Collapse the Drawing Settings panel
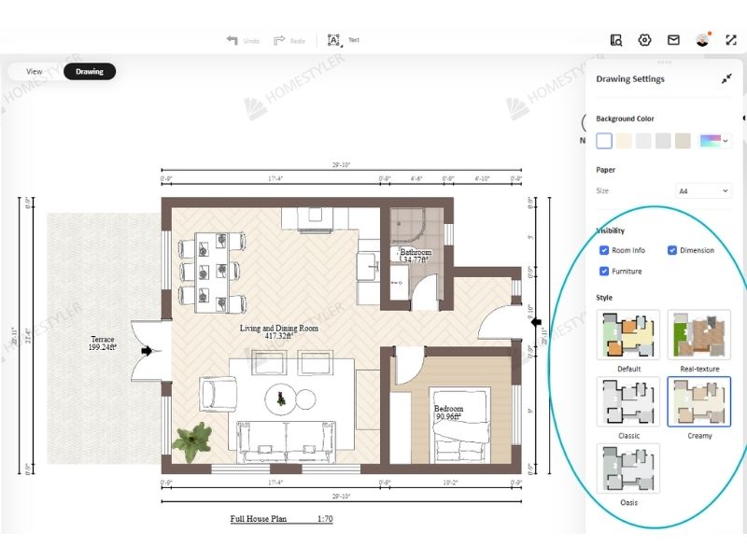This screenshot has width=747, height=560. click(x=726, y=79)
